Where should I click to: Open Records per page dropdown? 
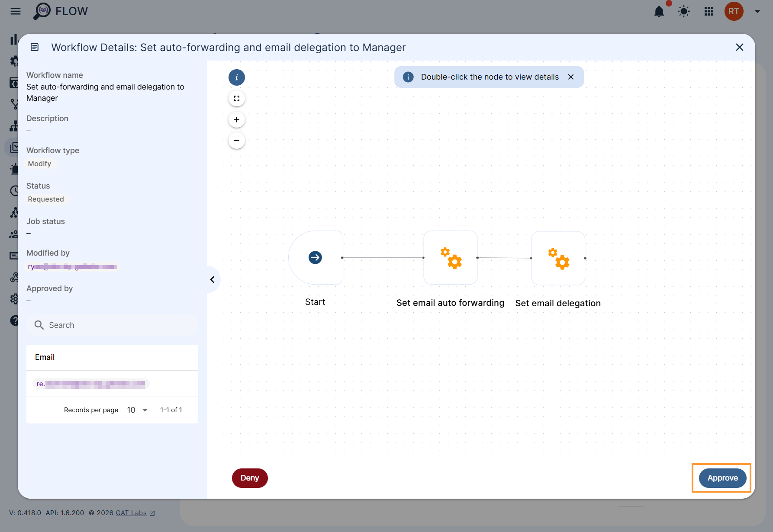tap(138, 410)
